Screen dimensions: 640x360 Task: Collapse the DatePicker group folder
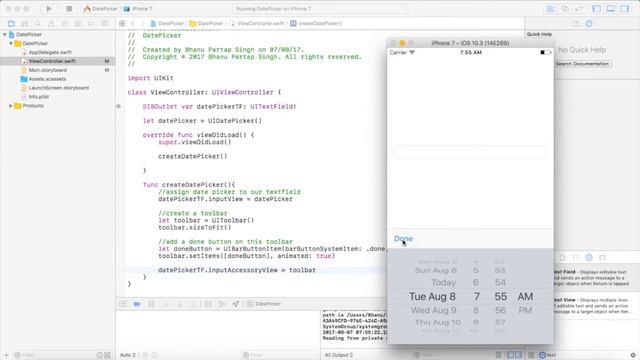pos(11,43)
